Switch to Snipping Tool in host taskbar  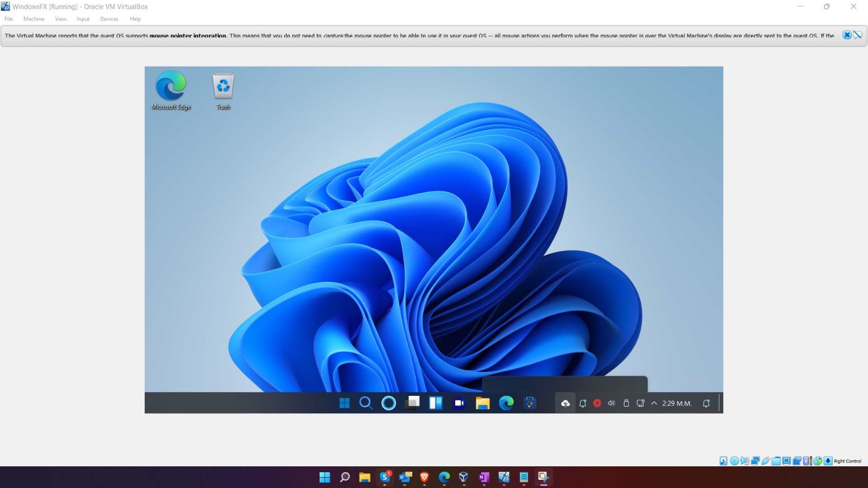click(544, 477)
